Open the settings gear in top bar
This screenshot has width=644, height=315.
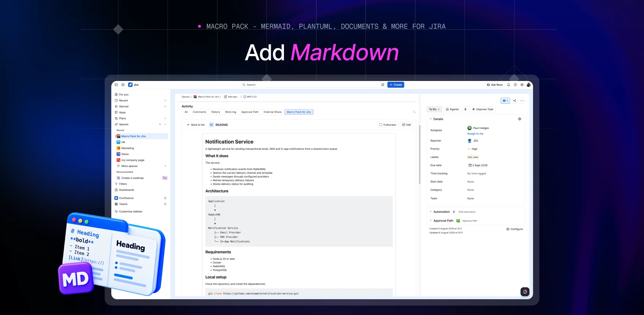click(522, 85)
